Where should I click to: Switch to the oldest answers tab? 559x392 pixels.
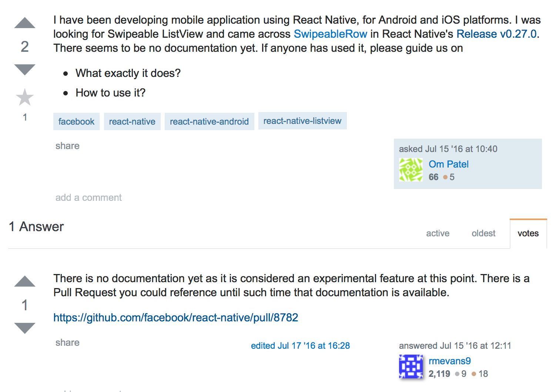tap(483, 233)
